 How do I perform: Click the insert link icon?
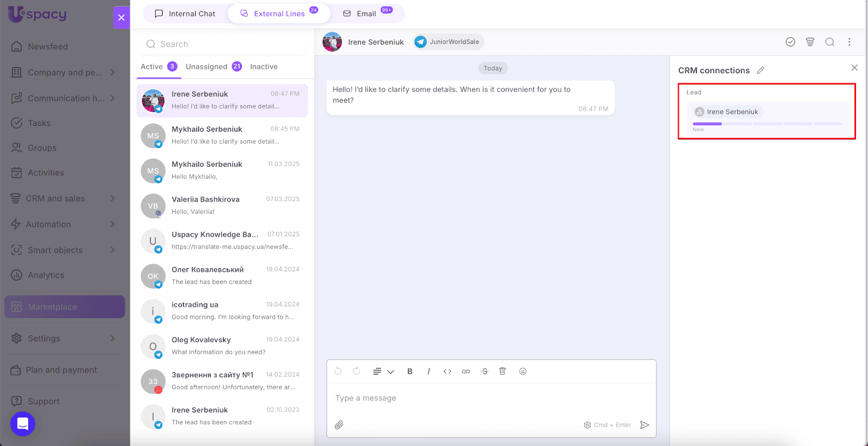click(466, 371)
